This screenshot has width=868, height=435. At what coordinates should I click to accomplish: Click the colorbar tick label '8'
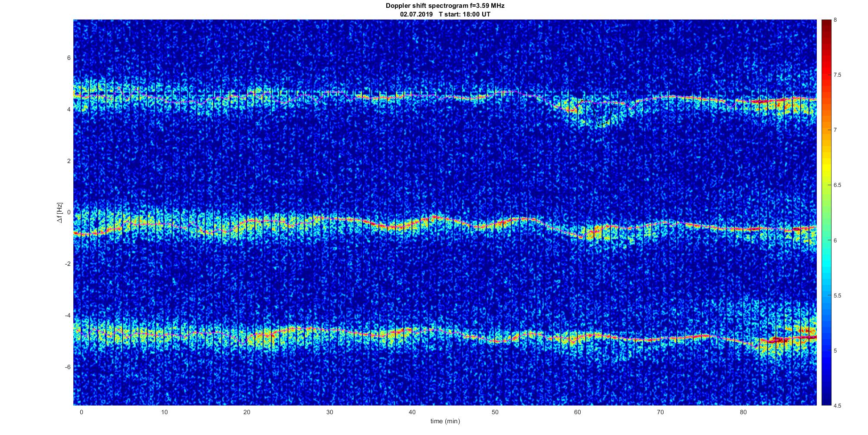(835, 20)
